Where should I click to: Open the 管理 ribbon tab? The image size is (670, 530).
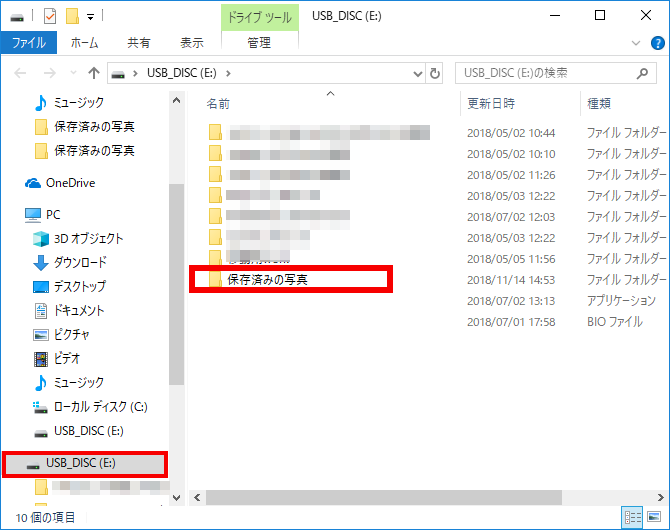click(259, 43)
